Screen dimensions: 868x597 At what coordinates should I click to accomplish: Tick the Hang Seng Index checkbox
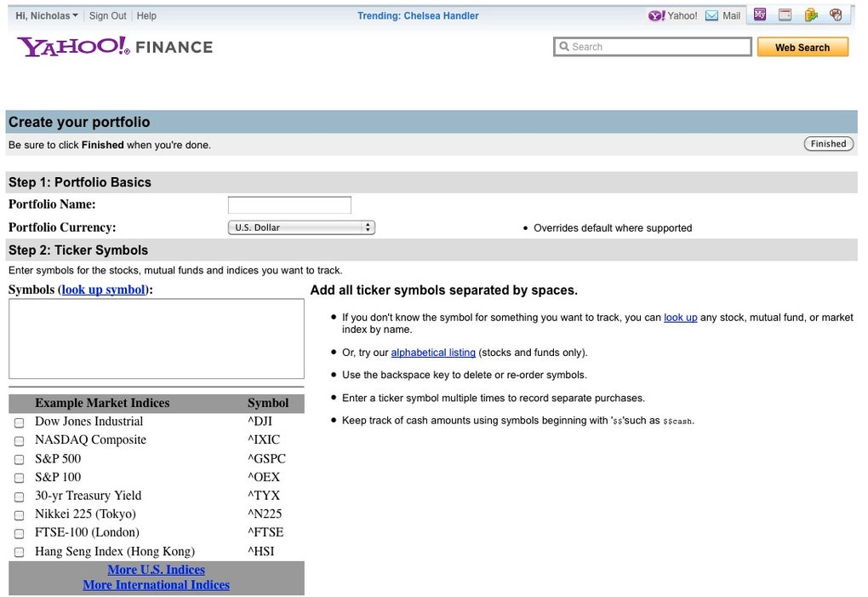(20, 553)
